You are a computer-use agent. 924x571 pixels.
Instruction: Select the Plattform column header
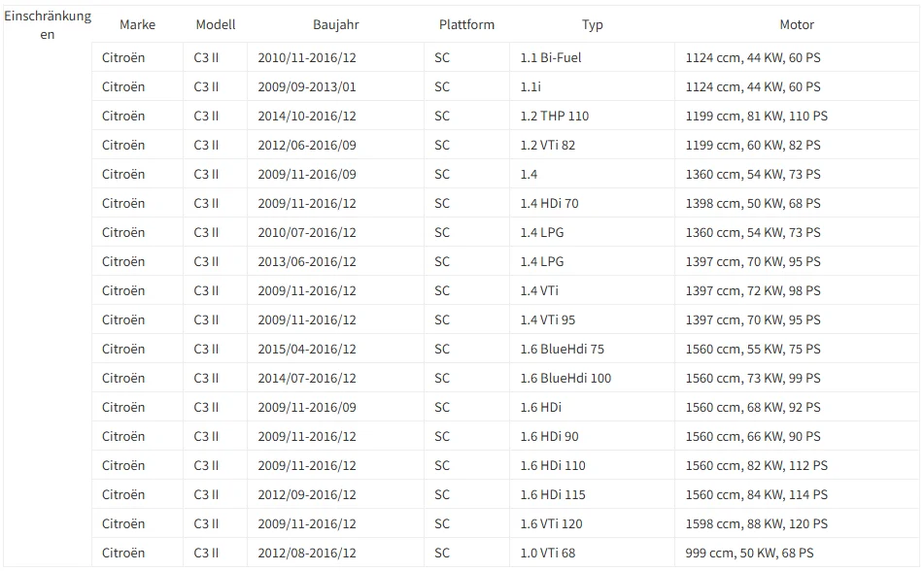tap(466, 24)
